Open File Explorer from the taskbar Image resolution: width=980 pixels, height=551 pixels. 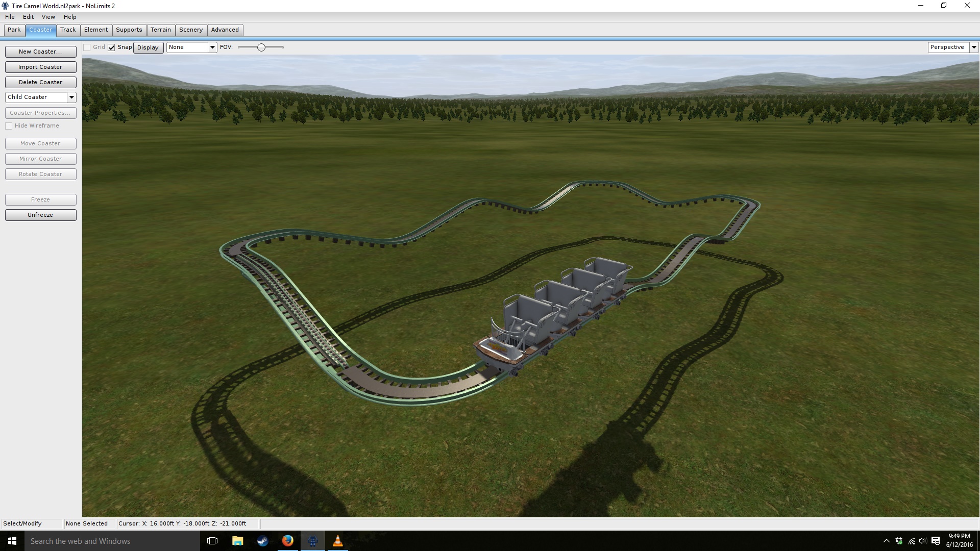(238, 541)
